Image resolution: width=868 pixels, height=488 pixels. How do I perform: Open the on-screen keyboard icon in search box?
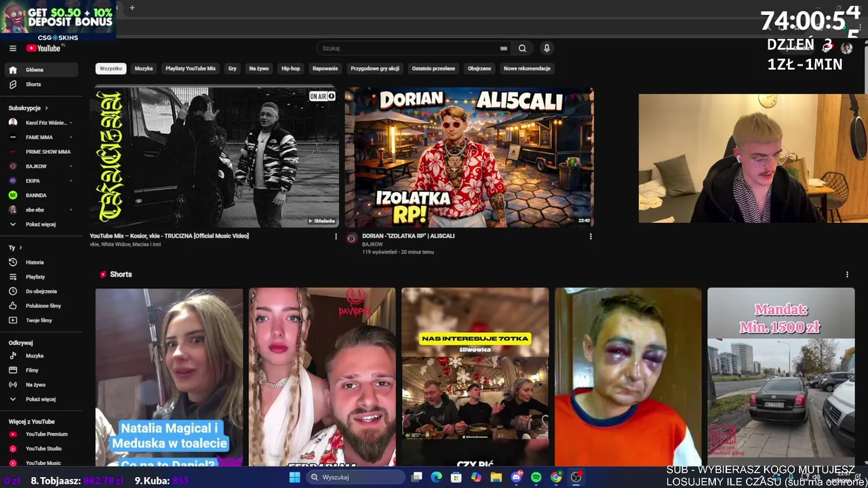(503, 48)
